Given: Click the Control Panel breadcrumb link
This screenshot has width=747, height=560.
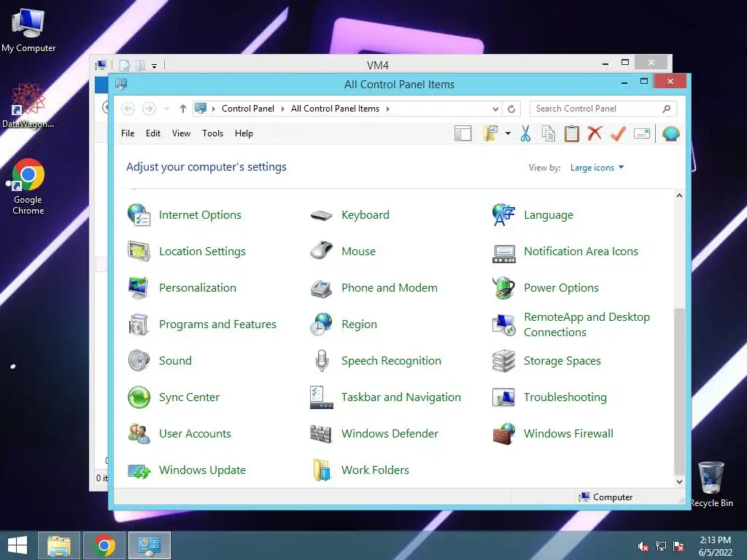Looking at the screenshot, I should click(x=248, y=109).
